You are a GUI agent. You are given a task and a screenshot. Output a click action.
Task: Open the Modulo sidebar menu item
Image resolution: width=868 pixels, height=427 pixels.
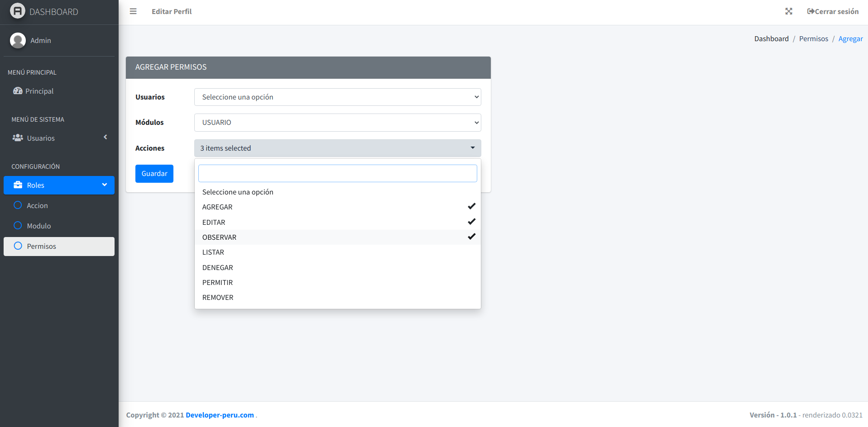click(39, 226)
